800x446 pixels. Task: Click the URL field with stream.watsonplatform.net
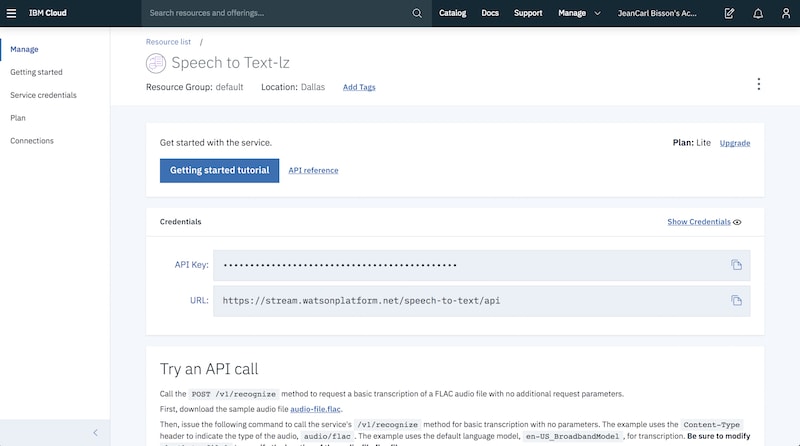pyautogui.click(x=482, y=301)
